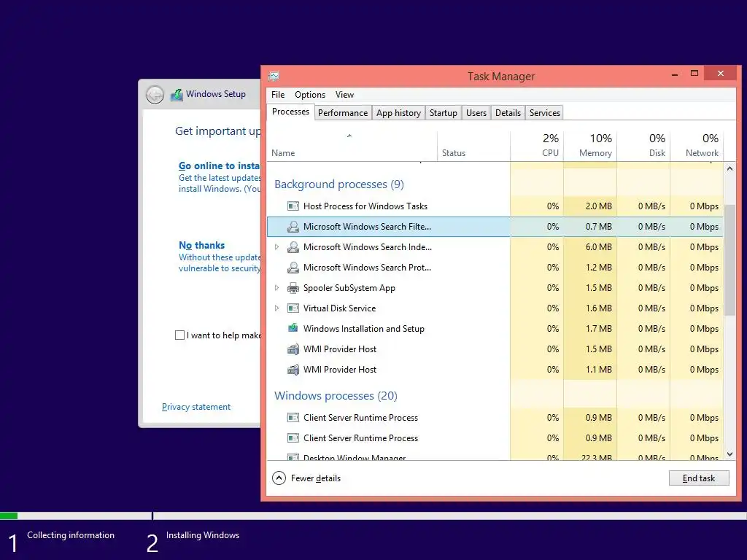Close the Task Manager window
Viewport: 747px width, 560px height.
(720, 74)
